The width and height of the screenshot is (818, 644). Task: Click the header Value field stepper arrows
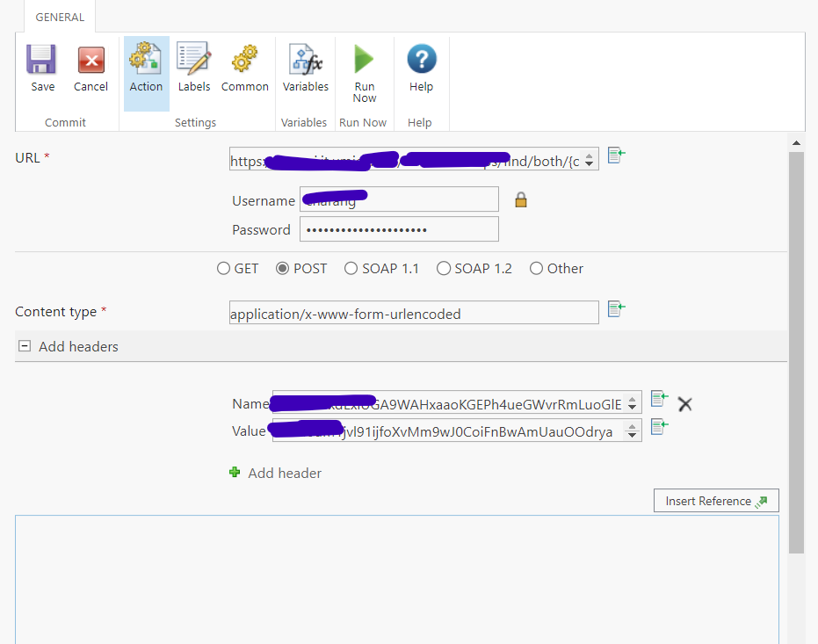pos(632,431)
